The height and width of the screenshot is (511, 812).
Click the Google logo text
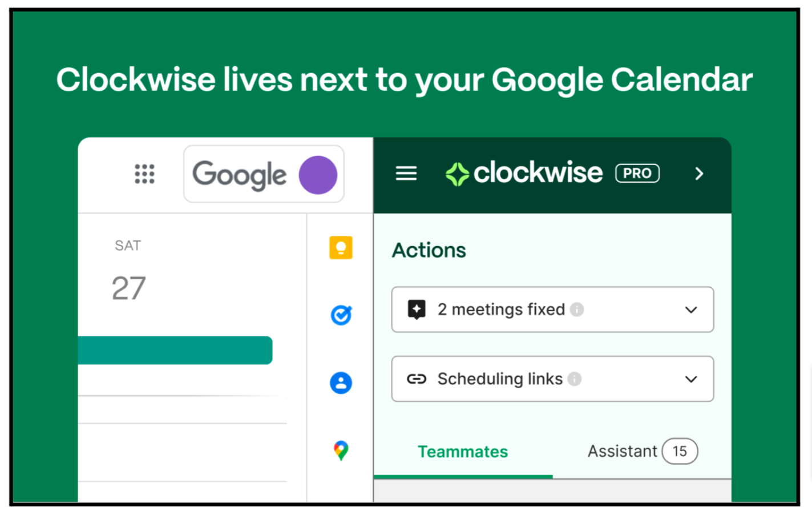click(x=240, y=175)
